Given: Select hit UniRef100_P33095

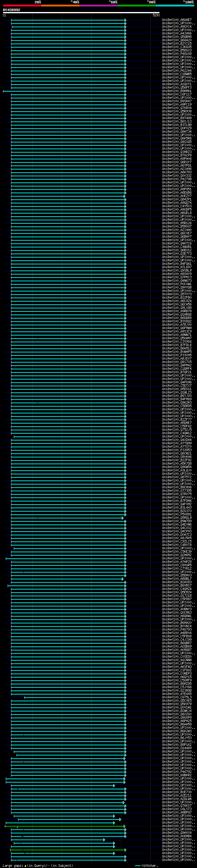Looking at the screenshot, I should [177, 355].
